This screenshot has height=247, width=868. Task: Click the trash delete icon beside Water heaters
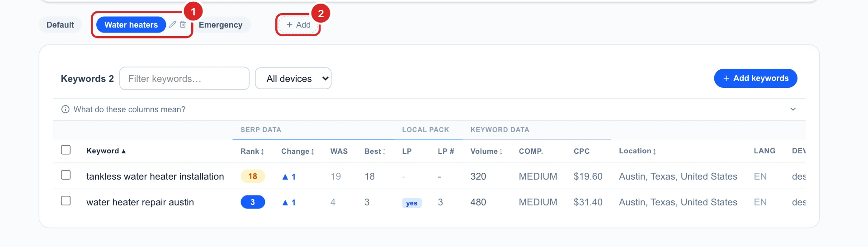pyautogui.click(x=183, y=24)
